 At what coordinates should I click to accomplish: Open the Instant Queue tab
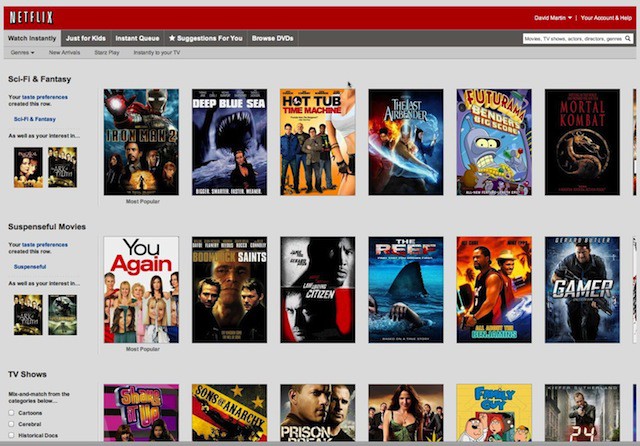(137, 38)
